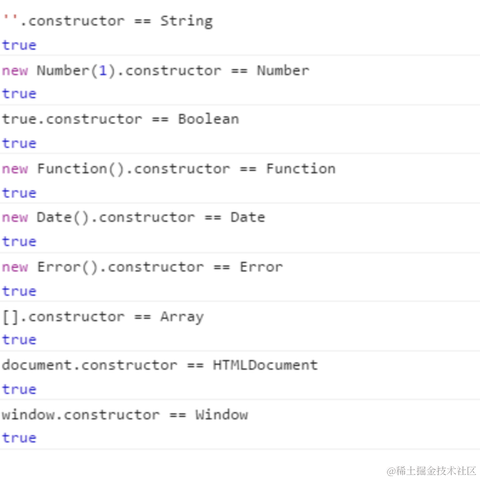Click the [].constructor == Array line

pos(103,317)
